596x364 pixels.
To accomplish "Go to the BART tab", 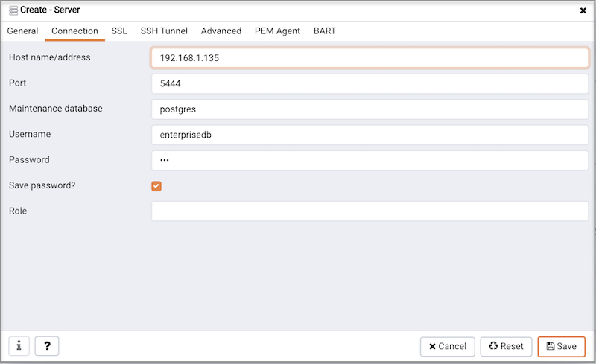I will point(325,31).
